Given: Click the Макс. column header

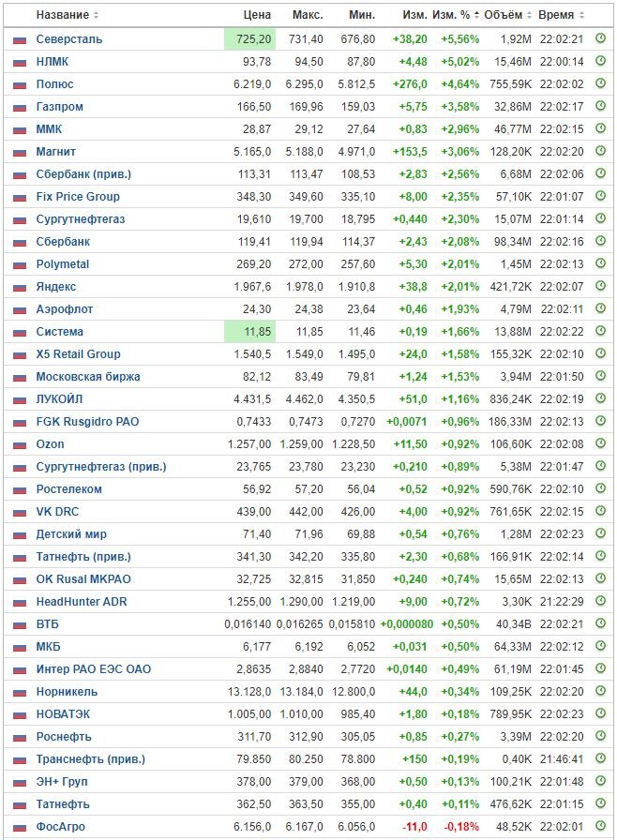Looking at the screenshot, I should point(308,15).
